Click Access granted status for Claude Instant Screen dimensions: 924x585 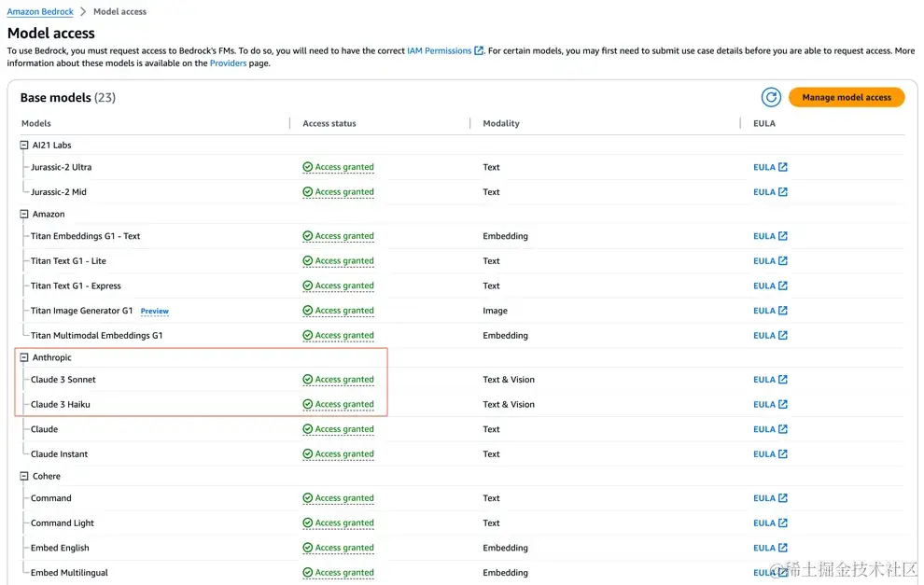point(338,454)
